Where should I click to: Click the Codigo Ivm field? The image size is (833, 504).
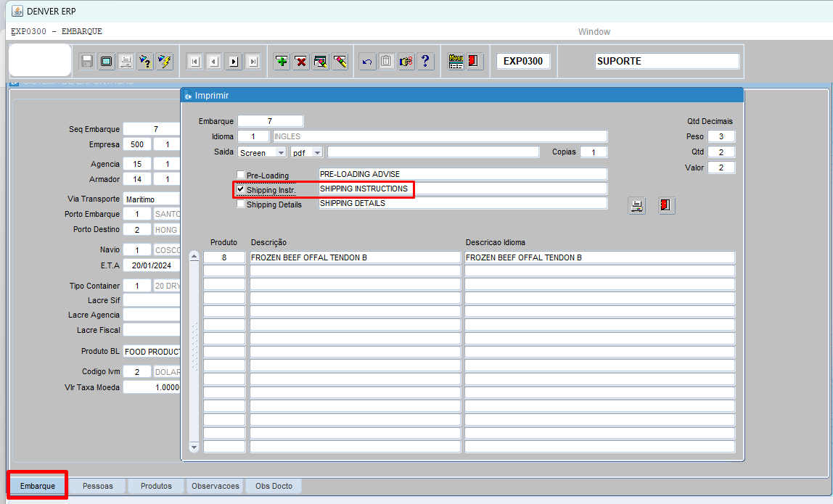137,372
